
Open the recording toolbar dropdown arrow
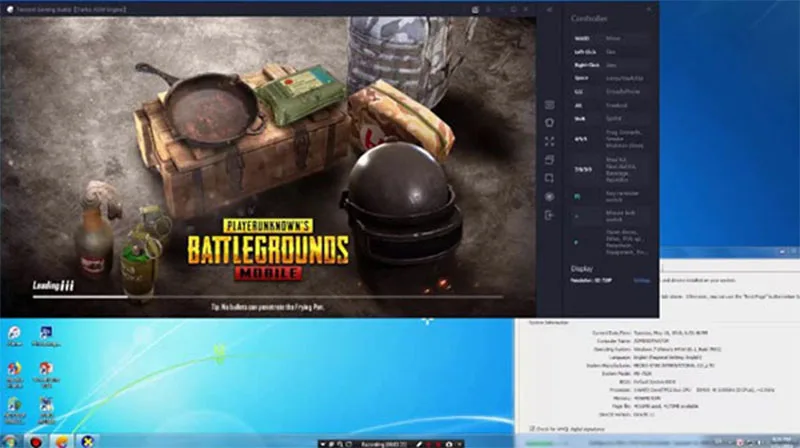point(322,444)
